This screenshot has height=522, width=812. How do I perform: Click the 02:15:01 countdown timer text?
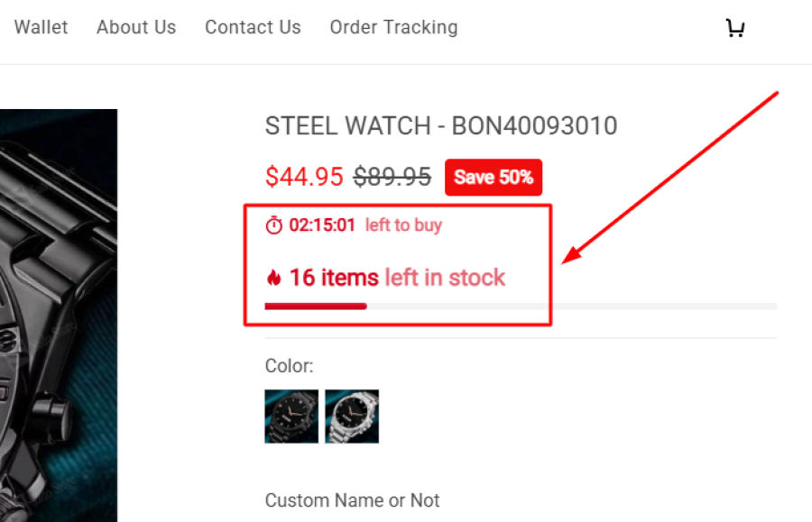click(x=322, y=225)
